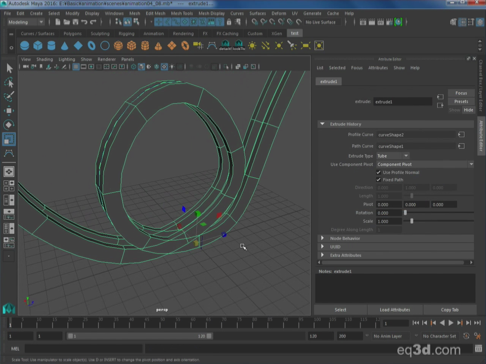
Task: Click the Maya logo icon at bottom left
Action: coord(9,309)
